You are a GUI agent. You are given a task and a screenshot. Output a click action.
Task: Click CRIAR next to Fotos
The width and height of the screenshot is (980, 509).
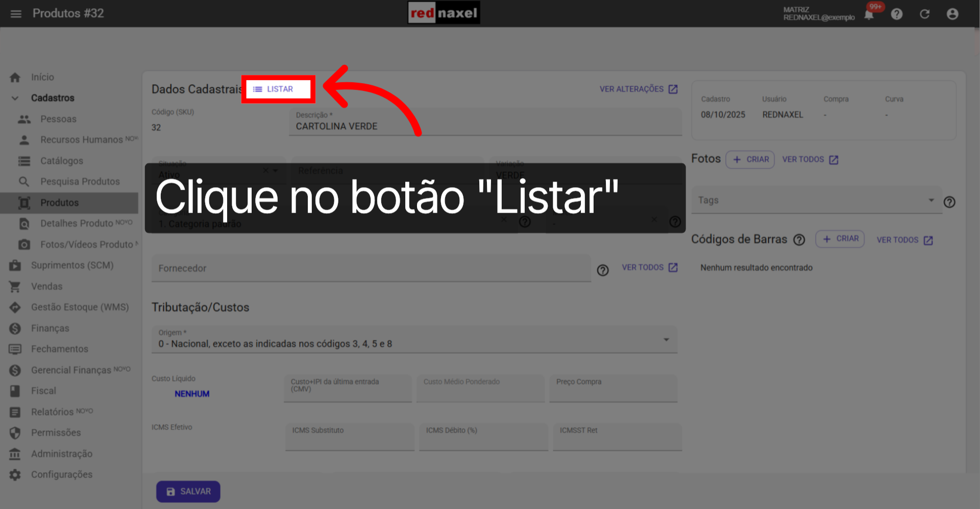750,159
